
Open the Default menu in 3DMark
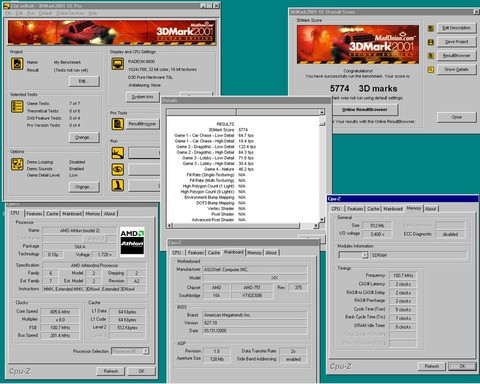click(45, 13)
